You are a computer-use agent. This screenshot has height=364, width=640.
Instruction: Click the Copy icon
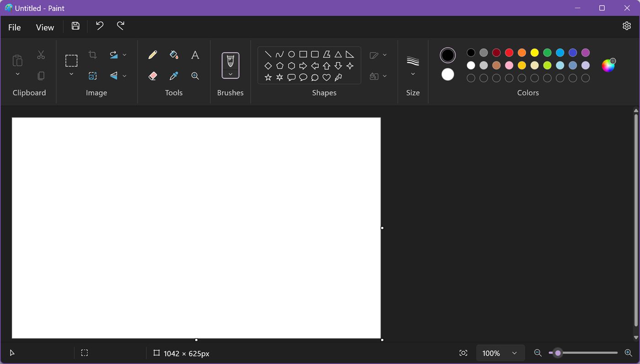pyautogui.click(x=41, y=76)
